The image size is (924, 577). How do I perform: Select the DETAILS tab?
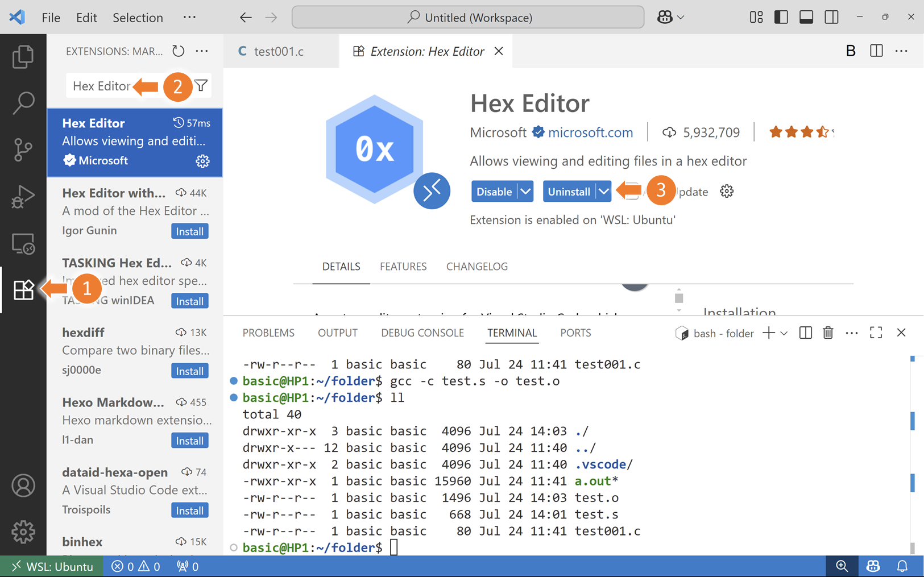[341, 267]
